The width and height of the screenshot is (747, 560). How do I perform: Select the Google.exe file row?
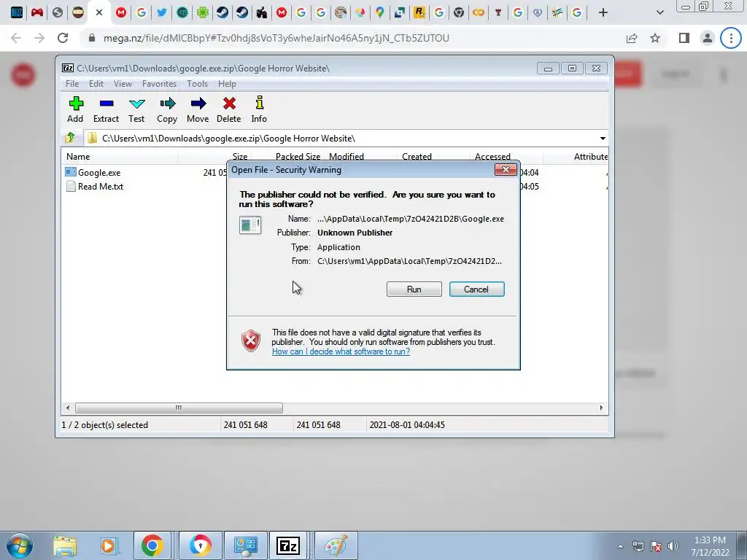(x=99, y=172)
